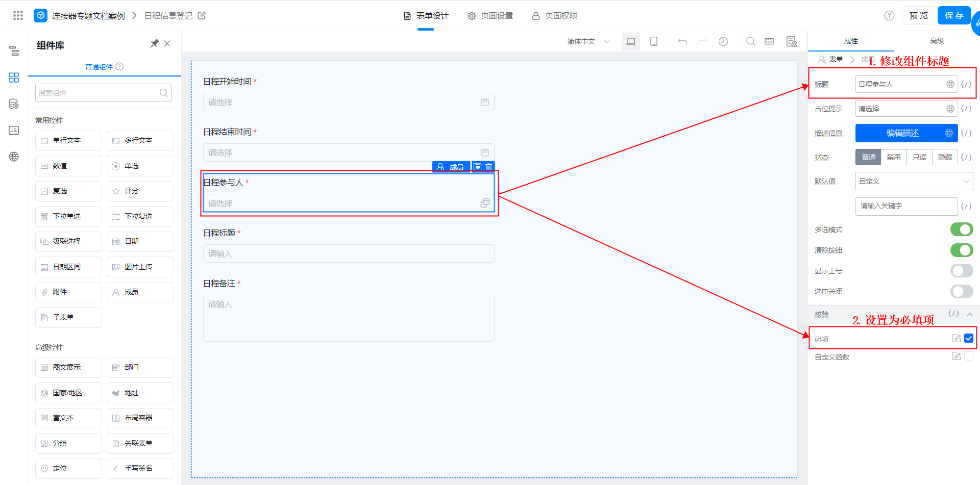Switch to mobile preview mode icon

click(654, 41)
